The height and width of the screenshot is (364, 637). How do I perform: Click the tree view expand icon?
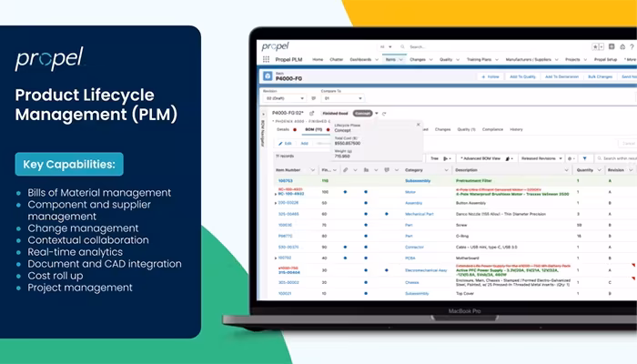tap(447, 158)
